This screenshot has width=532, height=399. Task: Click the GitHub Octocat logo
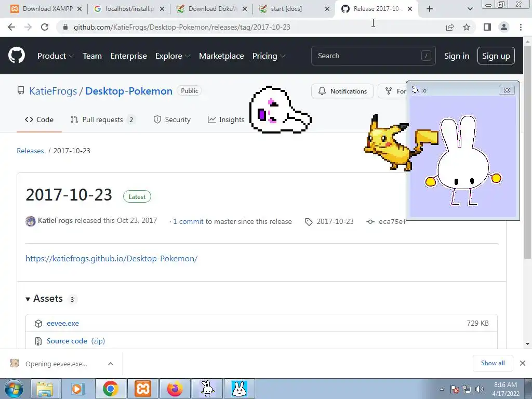[x=17, y=56]
